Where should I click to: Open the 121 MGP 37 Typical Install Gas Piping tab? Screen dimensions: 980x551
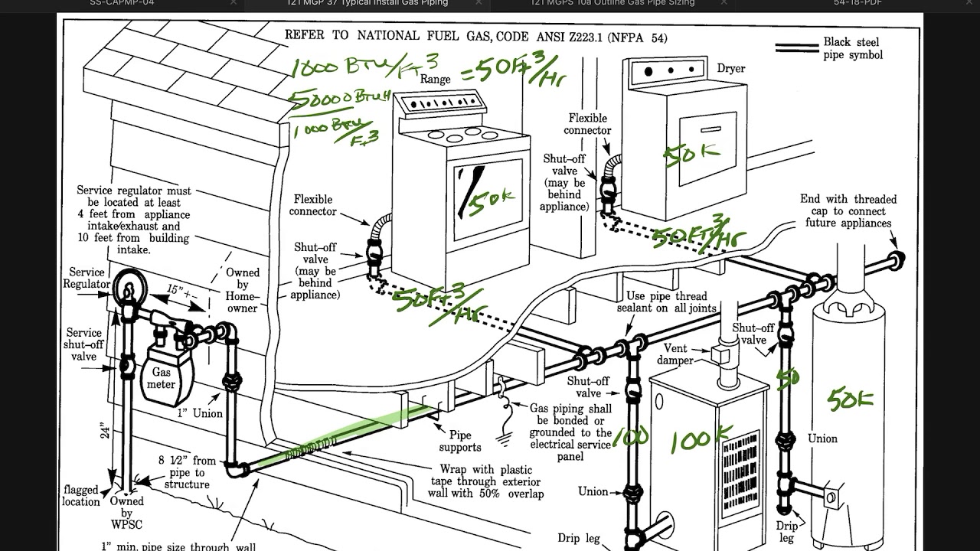point(367,4)
